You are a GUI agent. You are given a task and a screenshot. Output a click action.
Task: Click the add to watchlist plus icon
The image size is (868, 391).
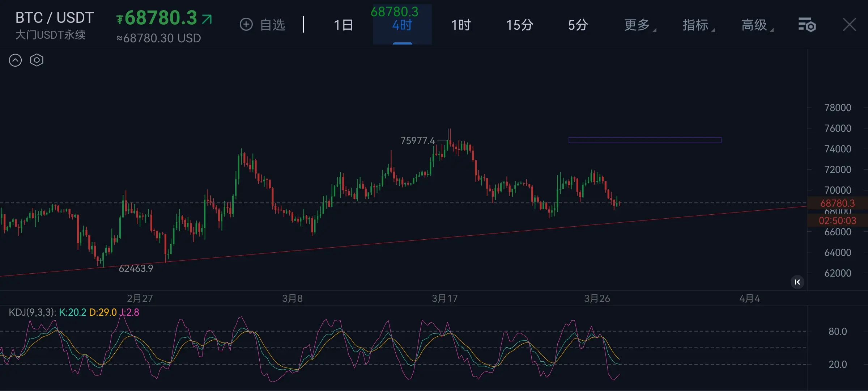(x=246, y=25)
